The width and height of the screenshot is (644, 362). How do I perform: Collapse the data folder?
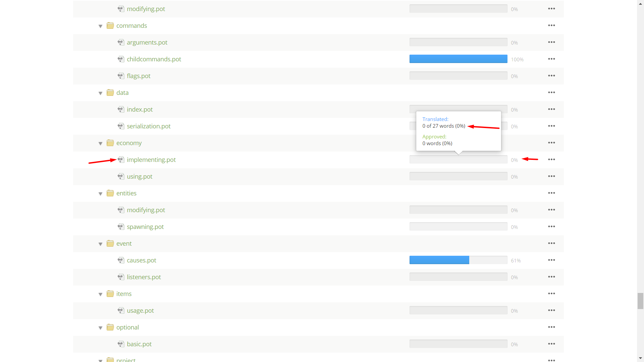[x=100, y=93]
